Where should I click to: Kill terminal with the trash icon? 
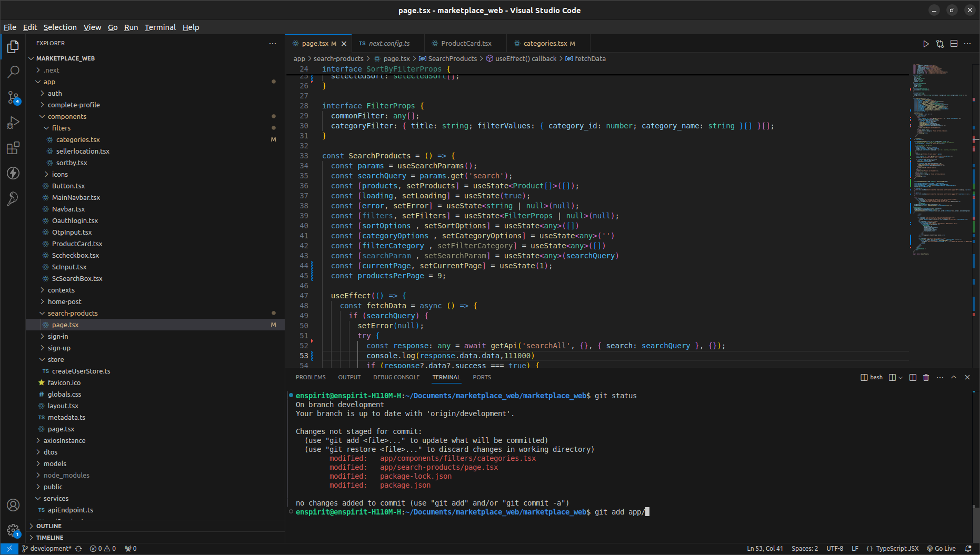click(926, 377)
